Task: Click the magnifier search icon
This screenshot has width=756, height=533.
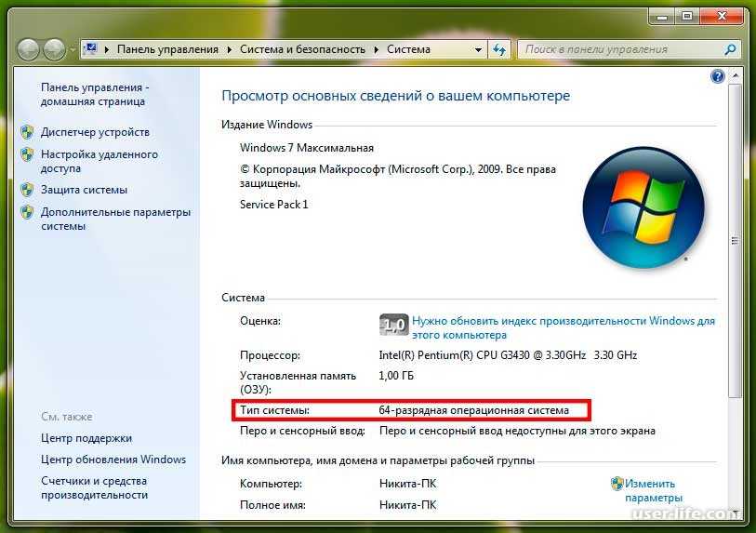Action: [x=731, y=49]
